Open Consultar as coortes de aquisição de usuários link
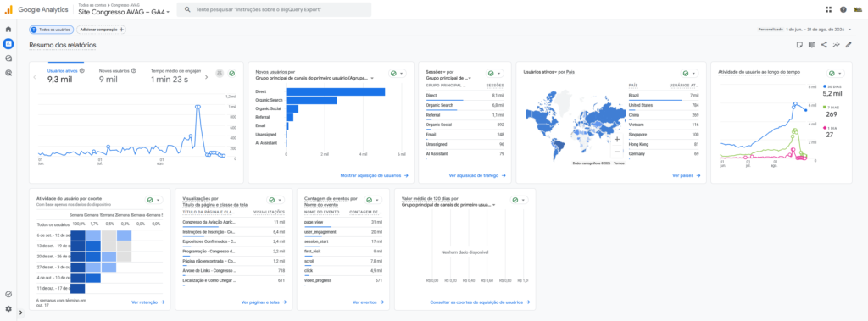Image resolution: width=868 pixels, height=321 pixels. point(480,302)
